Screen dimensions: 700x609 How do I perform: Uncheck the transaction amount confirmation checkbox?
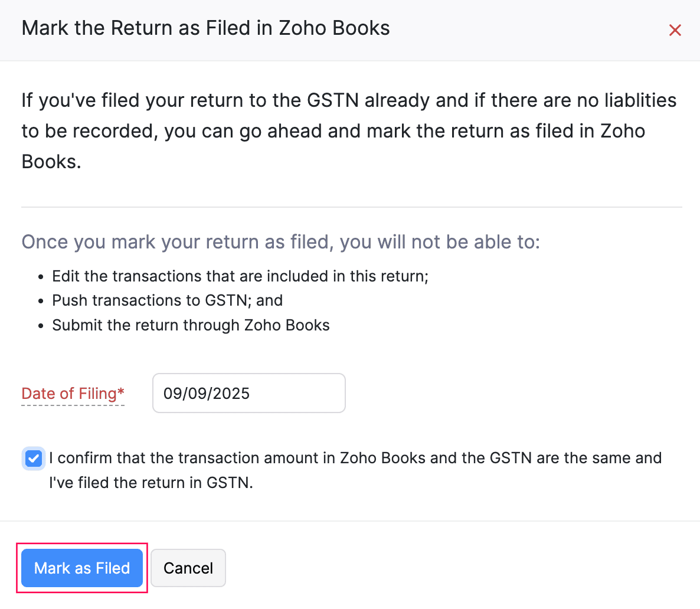(34, 459)
